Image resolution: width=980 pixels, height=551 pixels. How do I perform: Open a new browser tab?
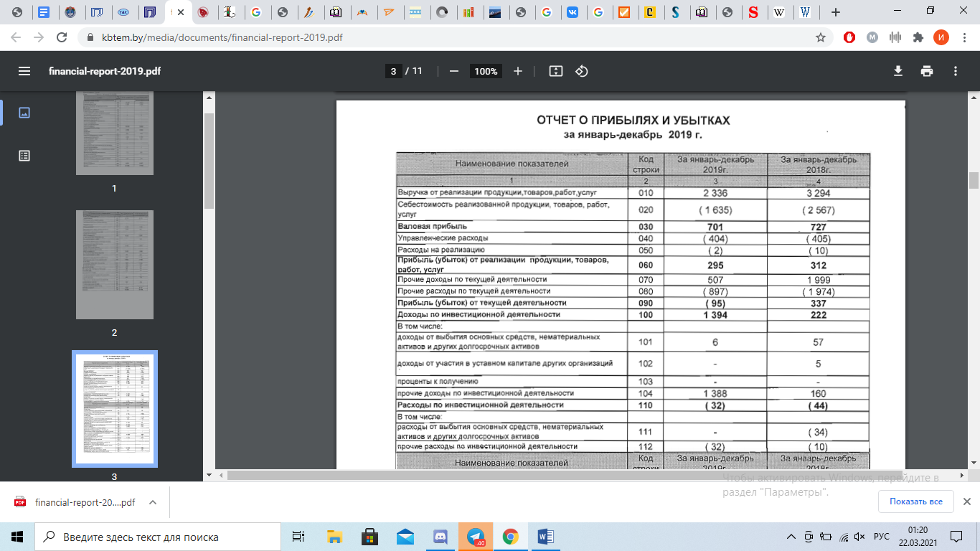click(835, 12)
